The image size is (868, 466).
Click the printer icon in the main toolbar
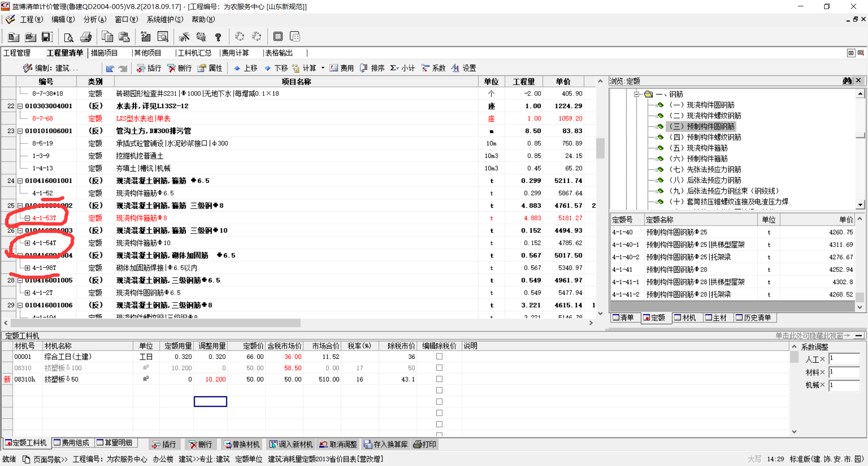point(86,37)
